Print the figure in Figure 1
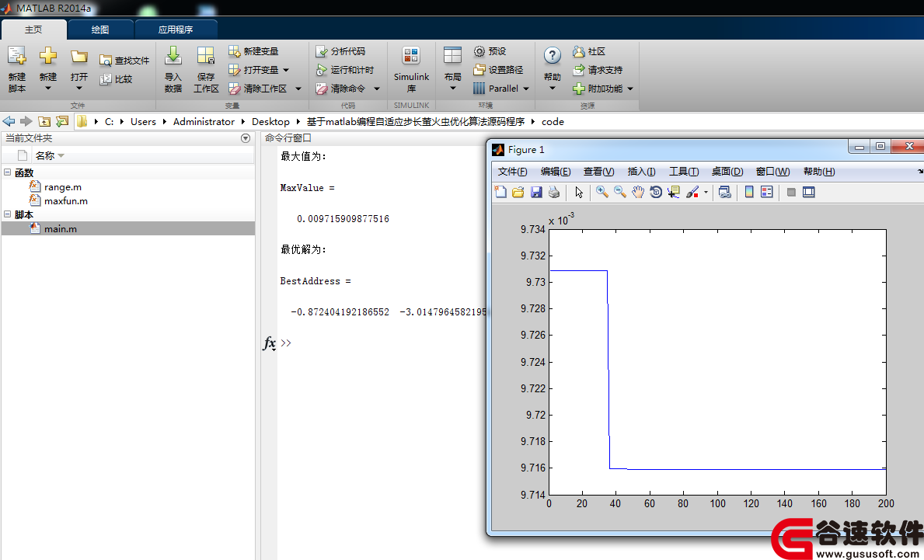The height and width of the screenshot is (560, 924). coord(554,192)
